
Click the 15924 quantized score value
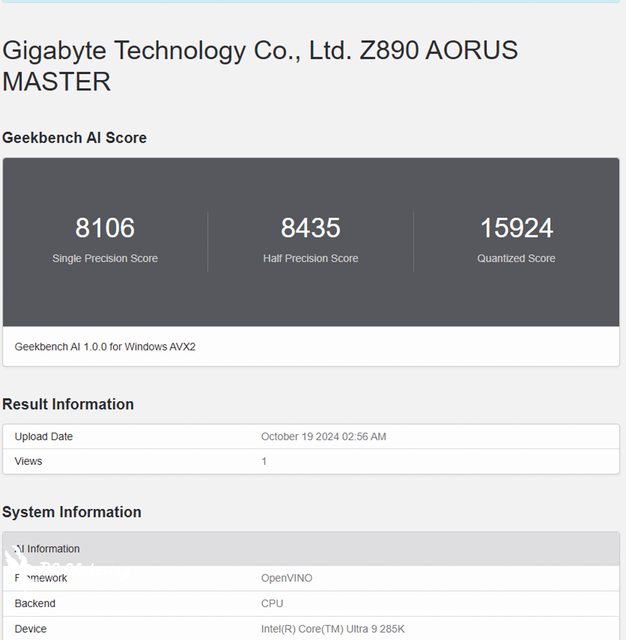coord(516,228)
